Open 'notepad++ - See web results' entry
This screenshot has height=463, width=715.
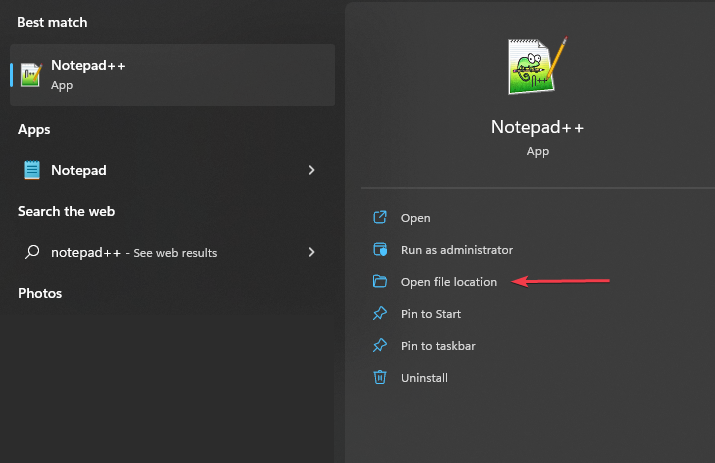134,253
